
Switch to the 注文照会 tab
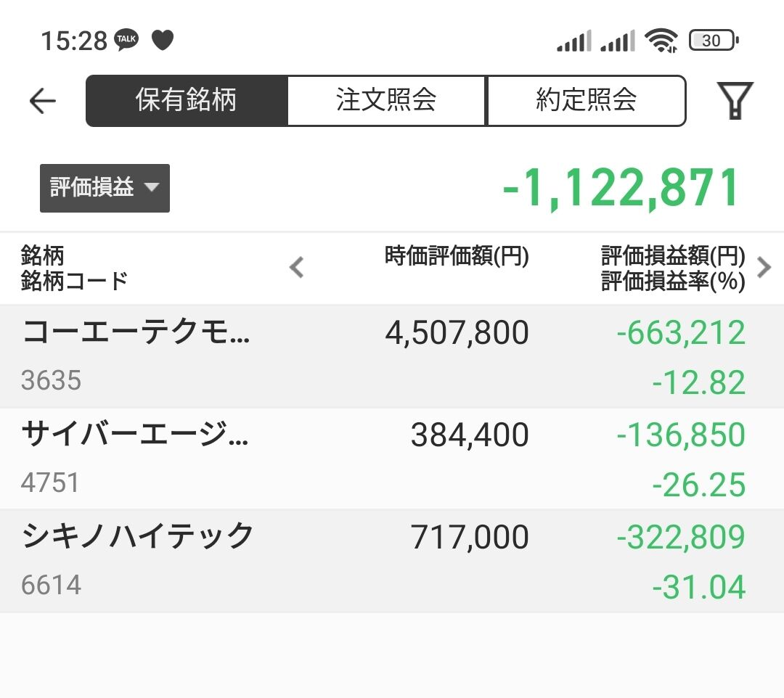click(x=386, y=101)
